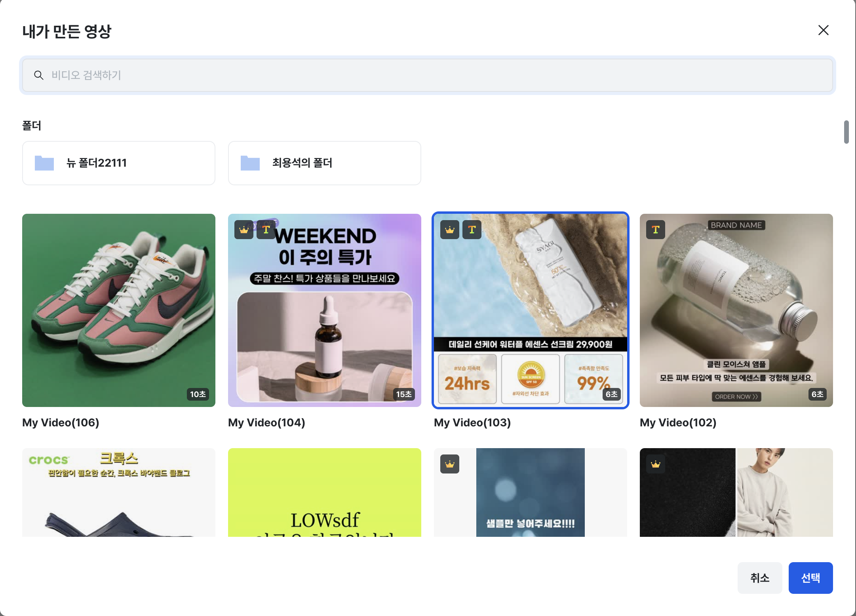Screen dimensions: 856x616
Task: Click the 비디오 검색하기 search field
Action: (x=428, y=75)
